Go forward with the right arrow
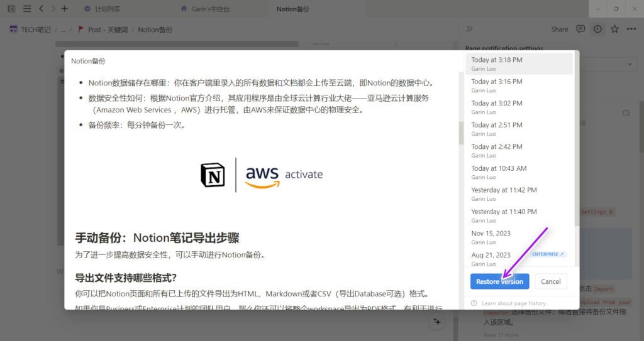Viewport: 644px width, 341px height. point(53,9)
